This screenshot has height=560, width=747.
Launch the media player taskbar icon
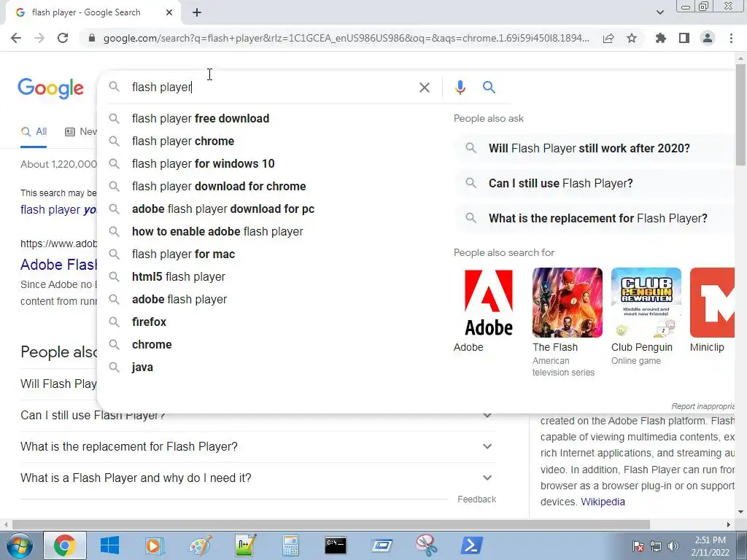pos(154,545)
